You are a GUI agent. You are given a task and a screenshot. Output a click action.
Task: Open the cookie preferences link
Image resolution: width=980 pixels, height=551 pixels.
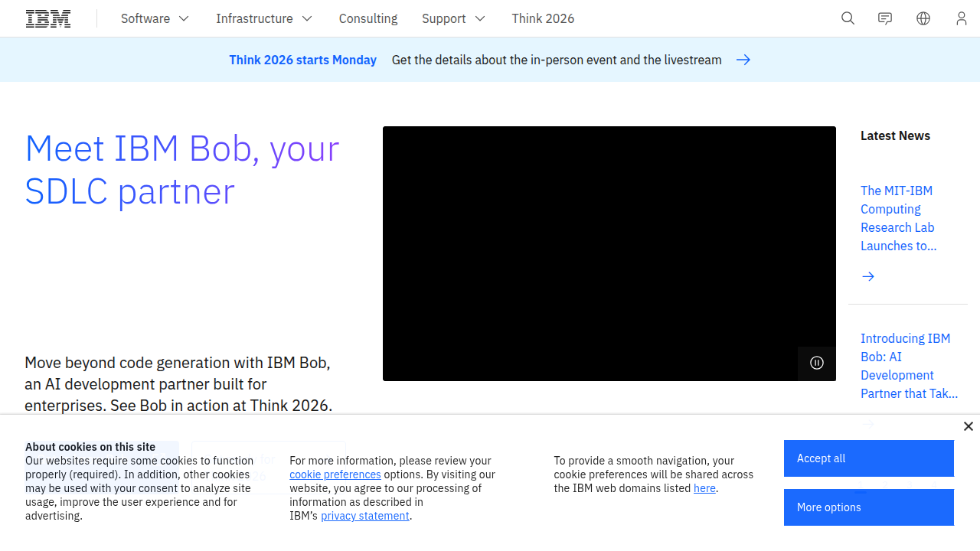[335, 474]
